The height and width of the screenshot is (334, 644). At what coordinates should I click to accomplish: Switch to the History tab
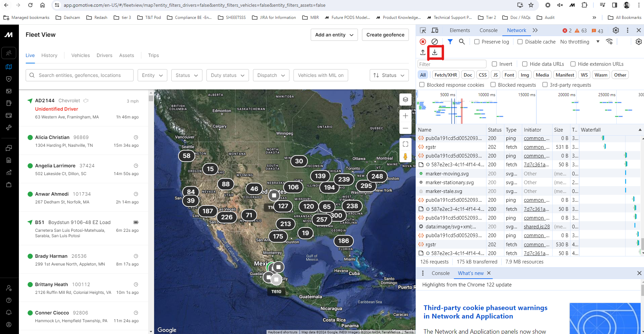49,55
